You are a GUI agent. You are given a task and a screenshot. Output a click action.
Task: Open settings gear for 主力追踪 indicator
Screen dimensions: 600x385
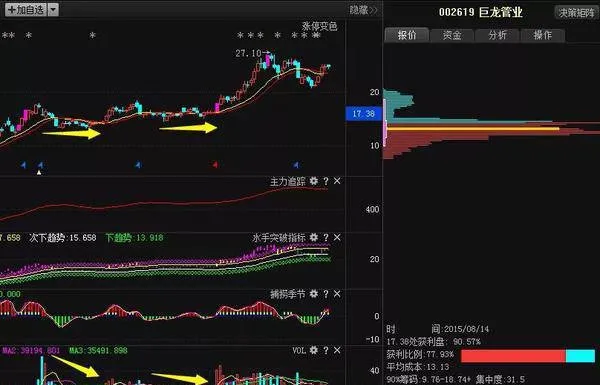(x=314, y=181)
